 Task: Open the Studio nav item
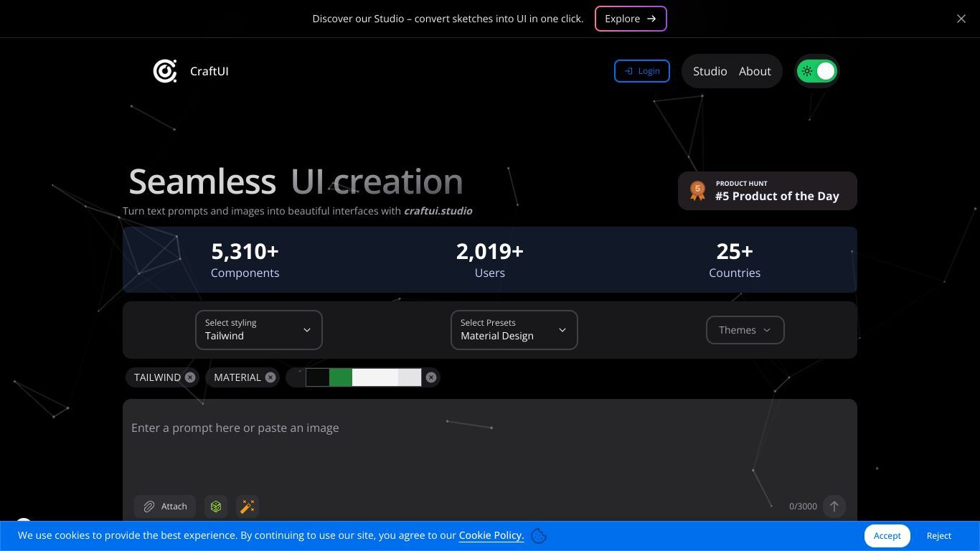pyautogui.click(x=710, y=71)
